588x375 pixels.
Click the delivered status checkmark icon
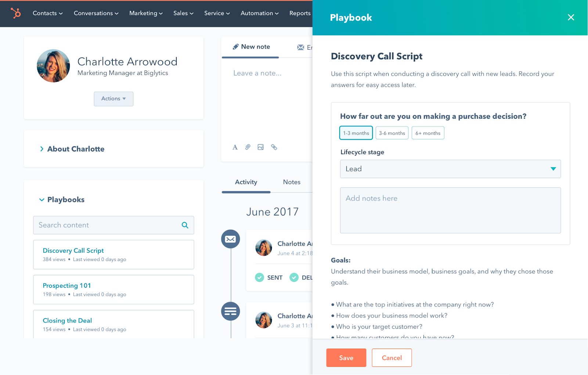point(294,277)
